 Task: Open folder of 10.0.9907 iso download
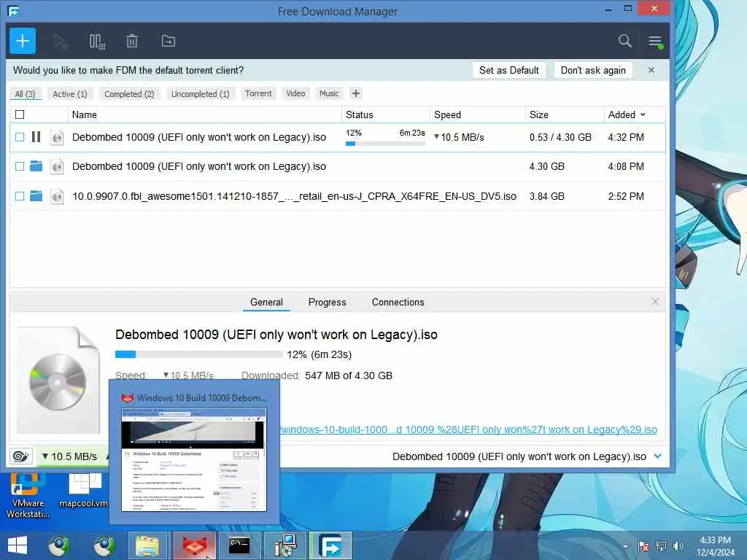pyautogui.click(x=36, y=195)
